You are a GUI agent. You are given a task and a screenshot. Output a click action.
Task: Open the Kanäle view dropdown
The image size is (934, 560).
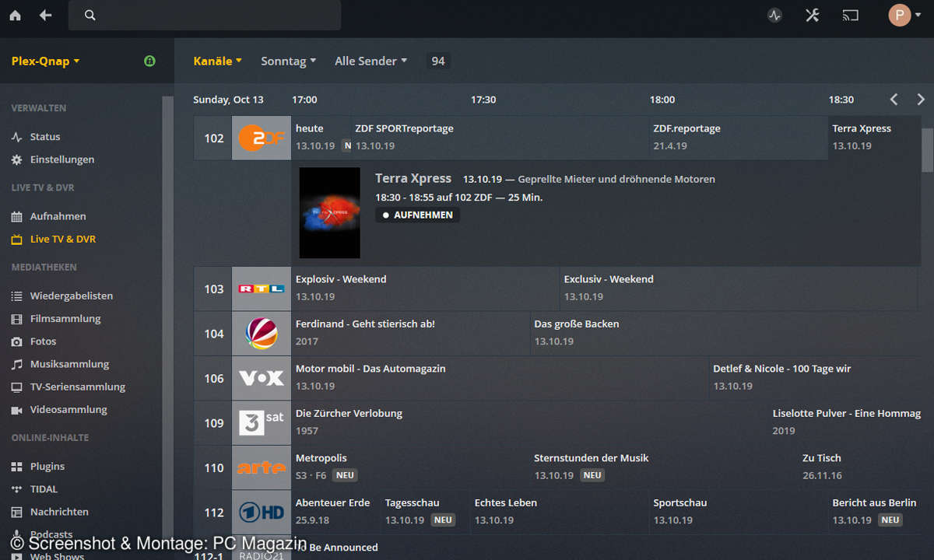pyautogui.click(x=217, y=61)
